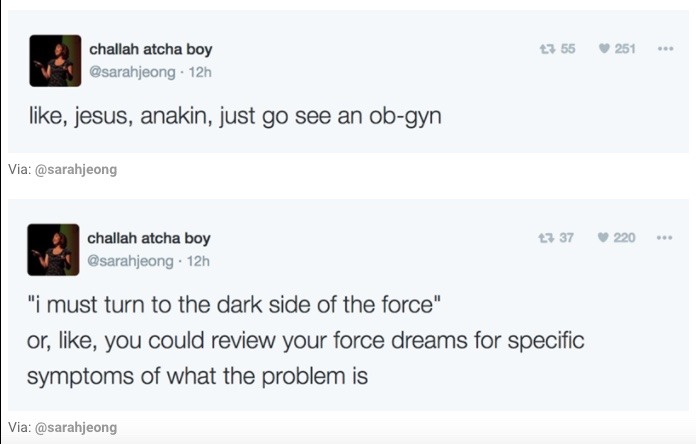
Task: Click the number 251 beside the heart
Action: 625,49
